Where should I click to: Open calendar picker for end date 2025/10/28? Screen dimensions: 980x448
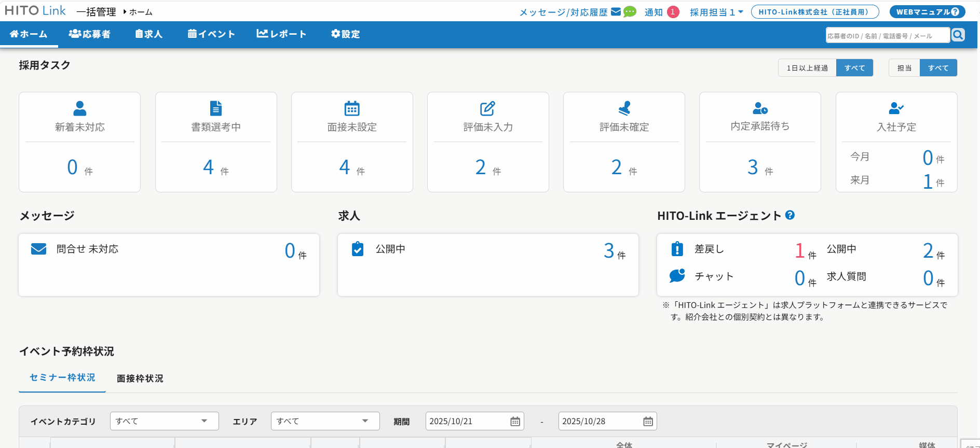click(x=648, y=422)
